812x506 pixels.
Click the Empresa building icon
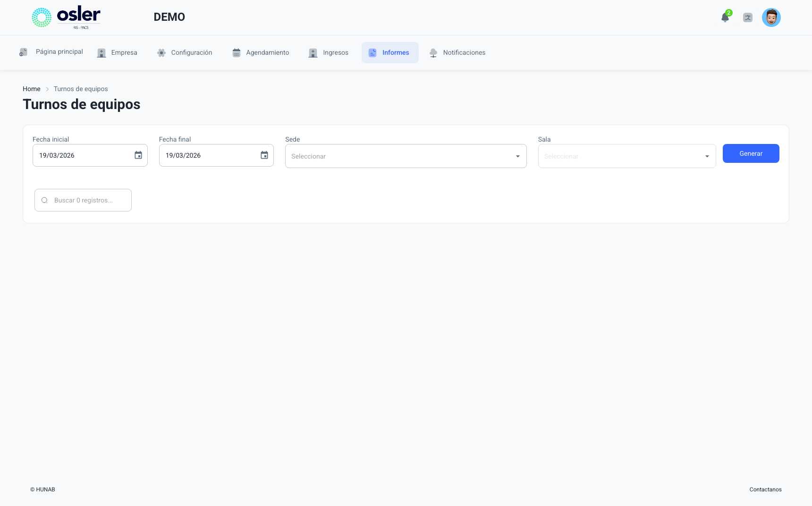coord(101,52)
